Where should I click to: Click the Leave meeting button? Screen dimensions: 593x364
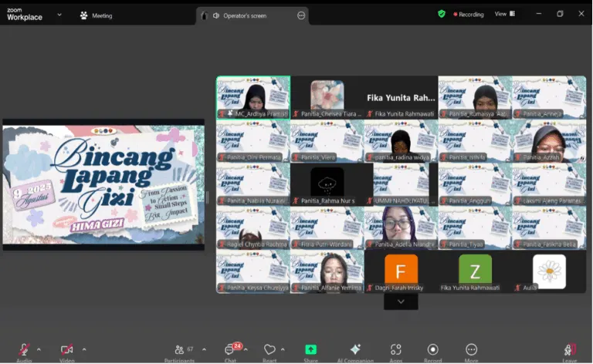[x=569, y=350]
